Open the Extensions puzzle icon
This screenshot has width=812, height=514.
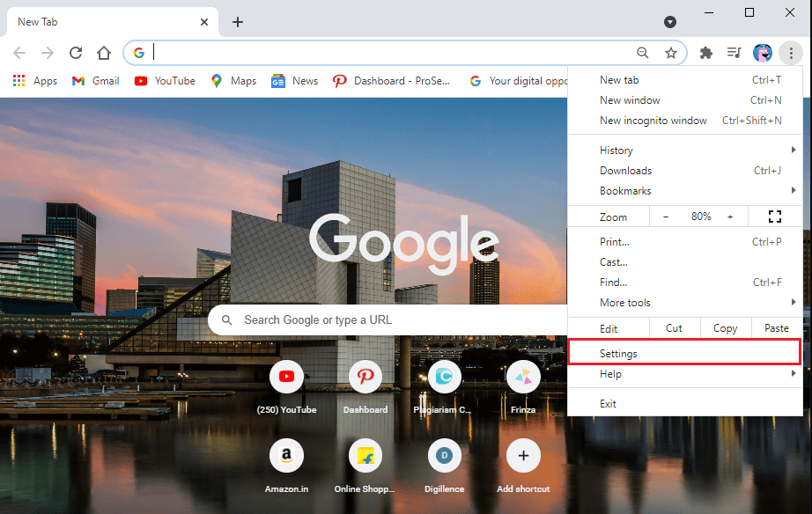705,53
